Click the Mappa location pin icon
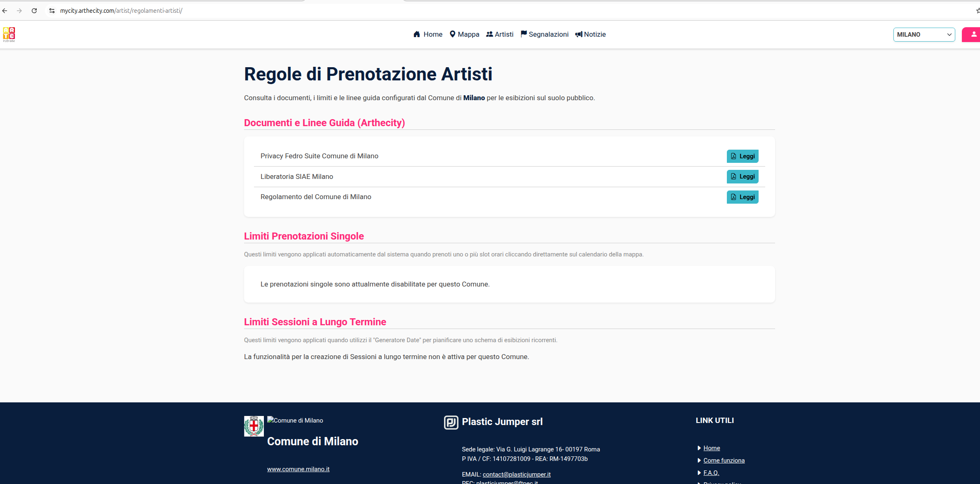 pyautogui.click(x=453, y=34)
